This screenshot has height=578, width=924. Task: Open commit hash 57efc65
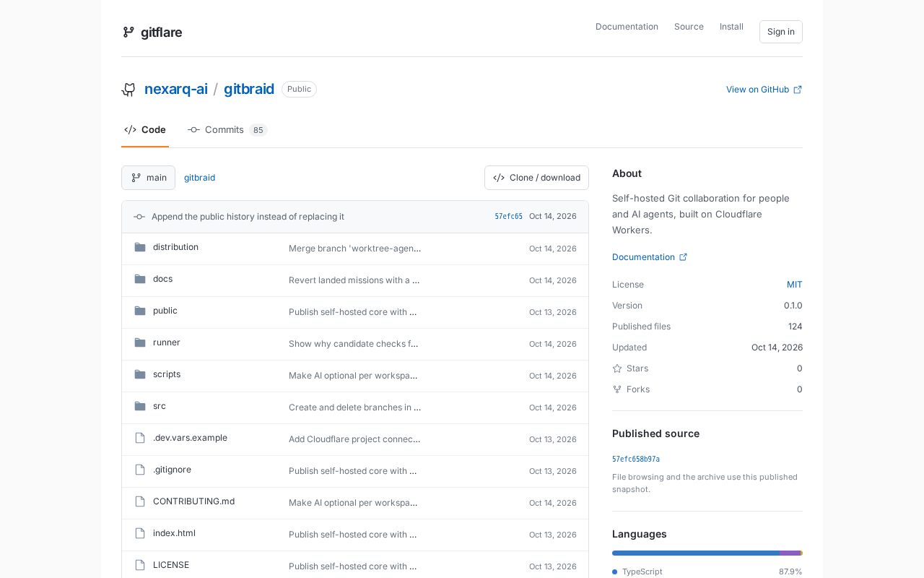509,217
